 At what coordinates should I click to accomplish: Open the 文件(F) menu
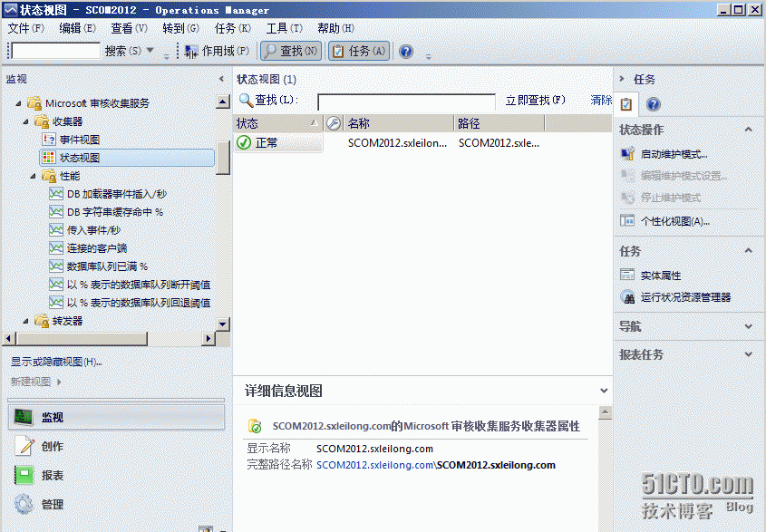point(26,28)
